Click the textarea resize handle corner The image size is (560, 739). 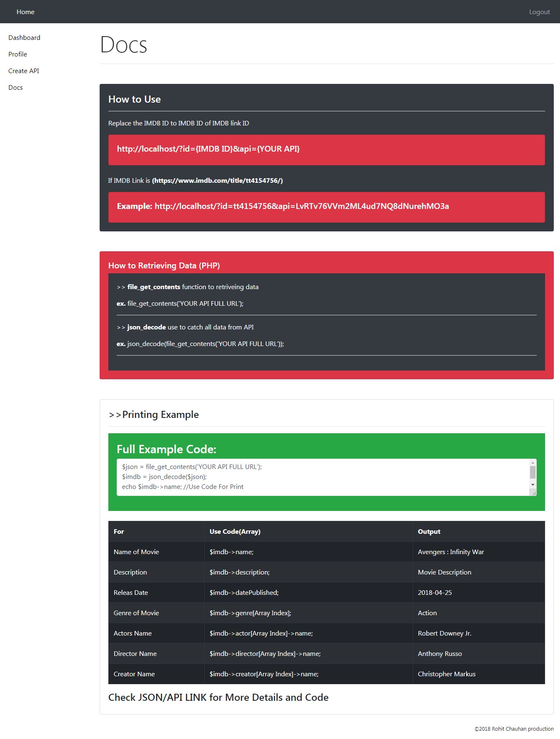(534, 493)
